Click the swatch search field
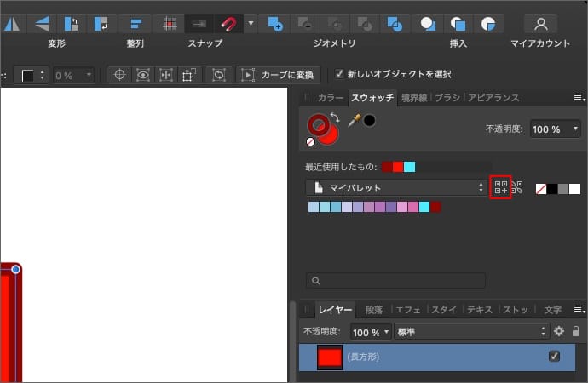This screenshot has height=383, width=588. (396, 280)
